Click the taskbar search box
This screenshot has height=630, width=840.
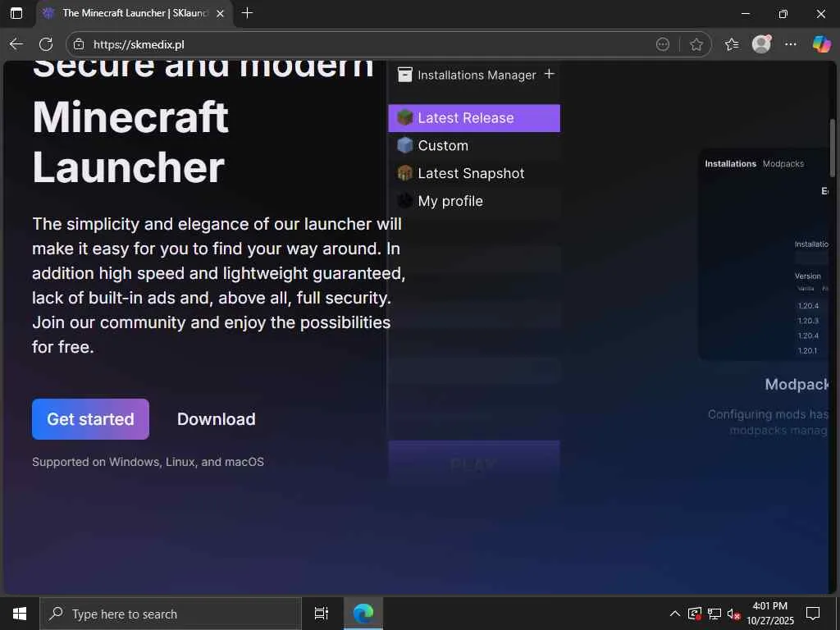pyautogui.click(x=171, y=614)
